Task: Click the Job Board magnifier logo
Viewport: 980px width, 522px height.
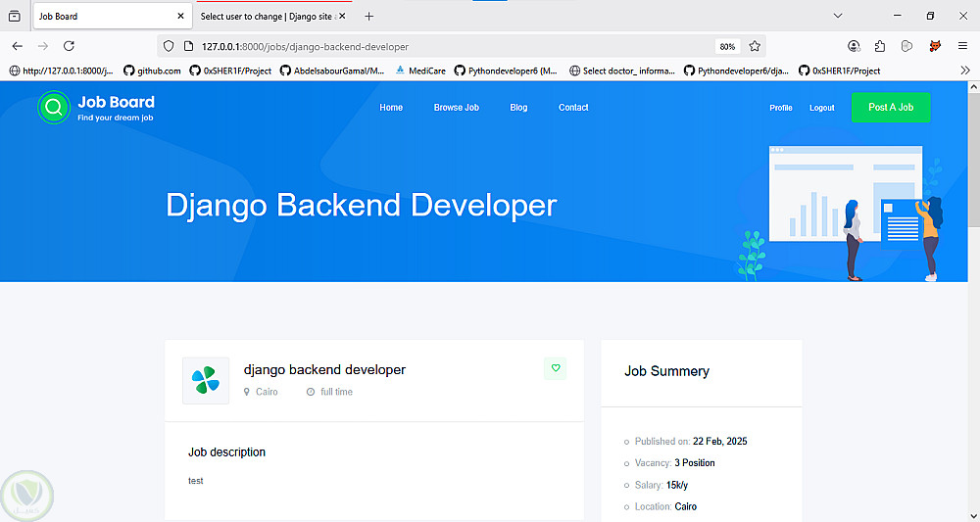Action: (x=54, y=108)
